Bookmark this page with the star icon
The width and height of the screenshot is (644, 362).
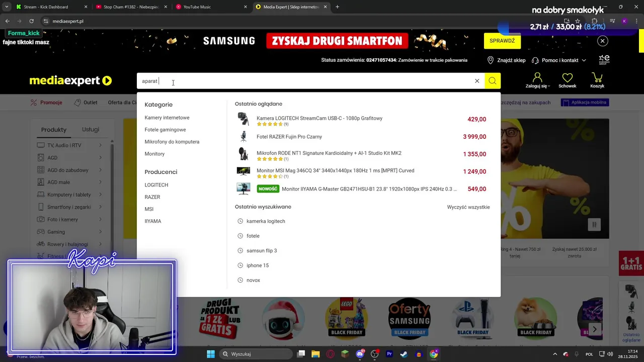578,21
